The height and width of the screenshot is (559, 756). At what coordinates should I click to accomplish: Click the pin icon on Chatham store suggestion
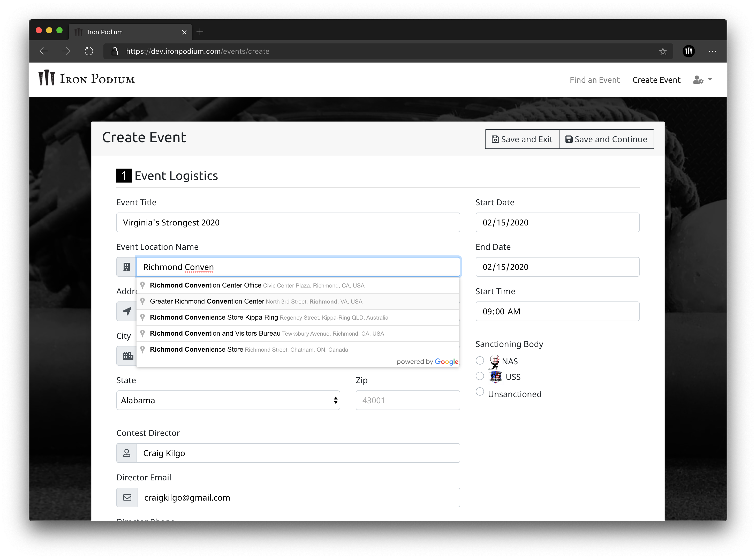[142, 349]
